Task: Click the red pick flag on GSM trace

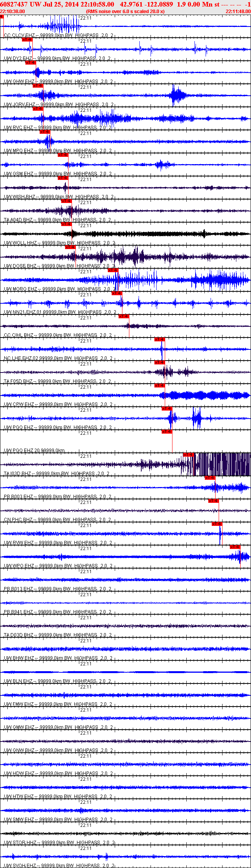Action: pos(63,155)
